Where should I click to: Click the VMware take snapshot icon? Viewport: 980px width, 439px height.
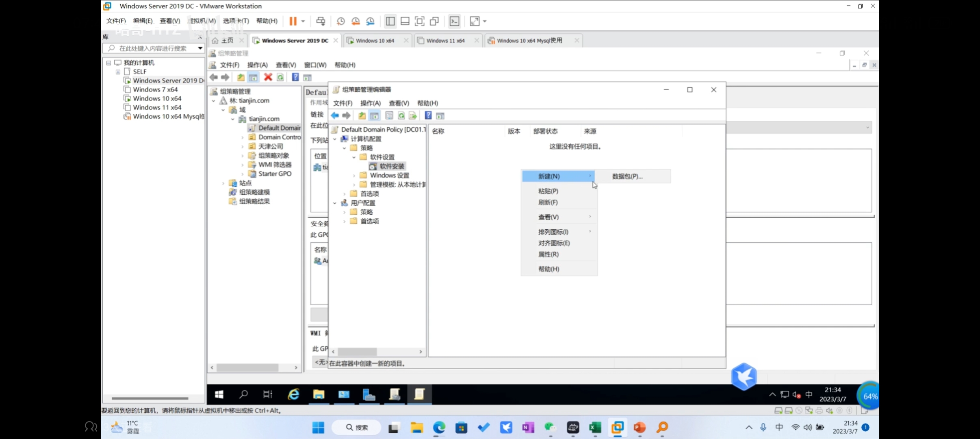pyautogui.click(x=340, y=21)
